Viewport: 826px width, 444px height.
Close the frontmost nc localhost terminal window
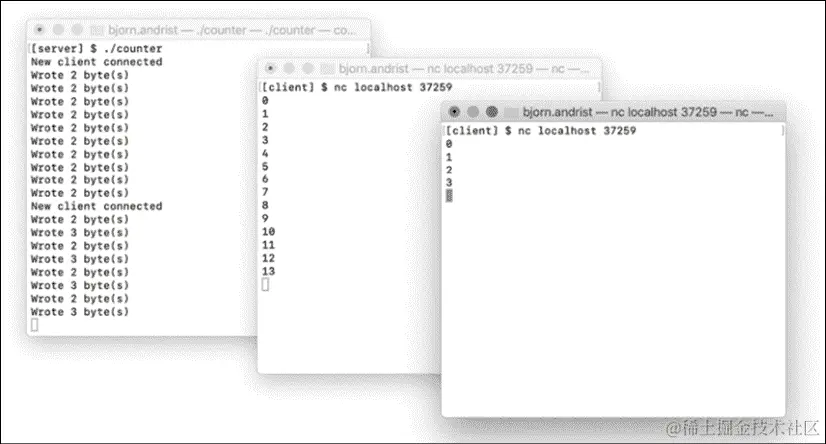click(x=454, y=112)
